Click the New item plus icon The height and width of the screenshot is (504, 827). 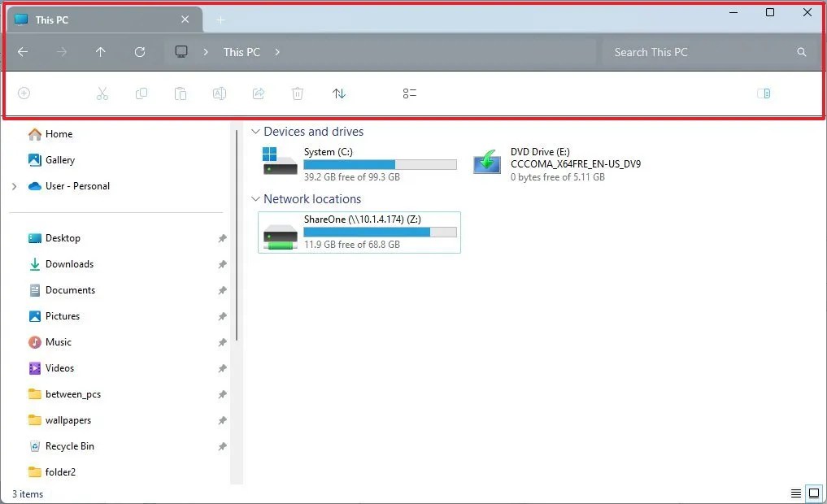pos(24,93)
